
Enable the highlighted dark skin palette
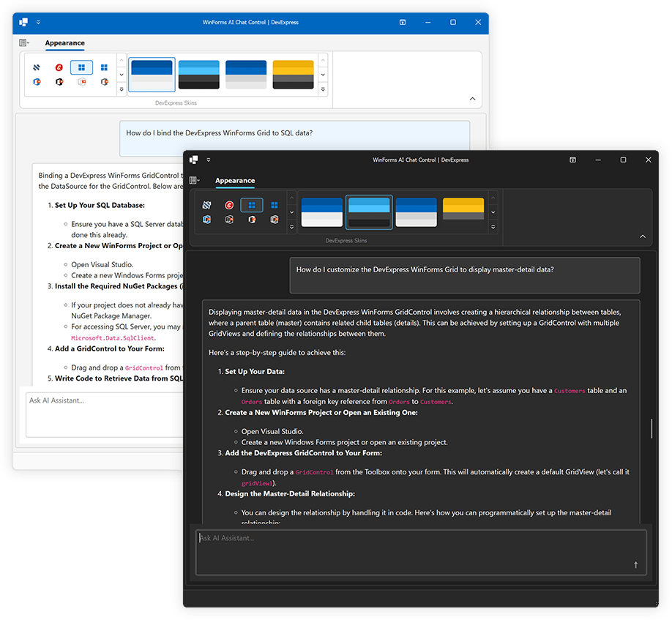[x=368, y=212]
